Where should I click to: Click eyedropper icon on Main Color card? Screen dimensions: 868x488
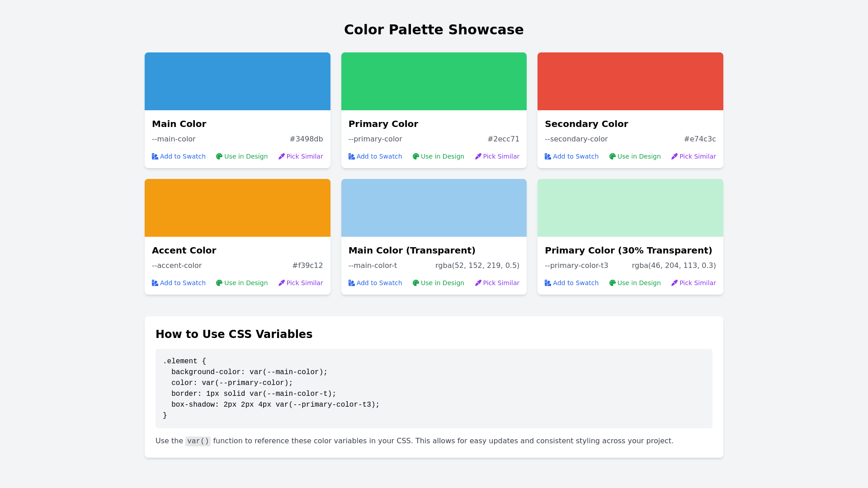tap(282, 156)
